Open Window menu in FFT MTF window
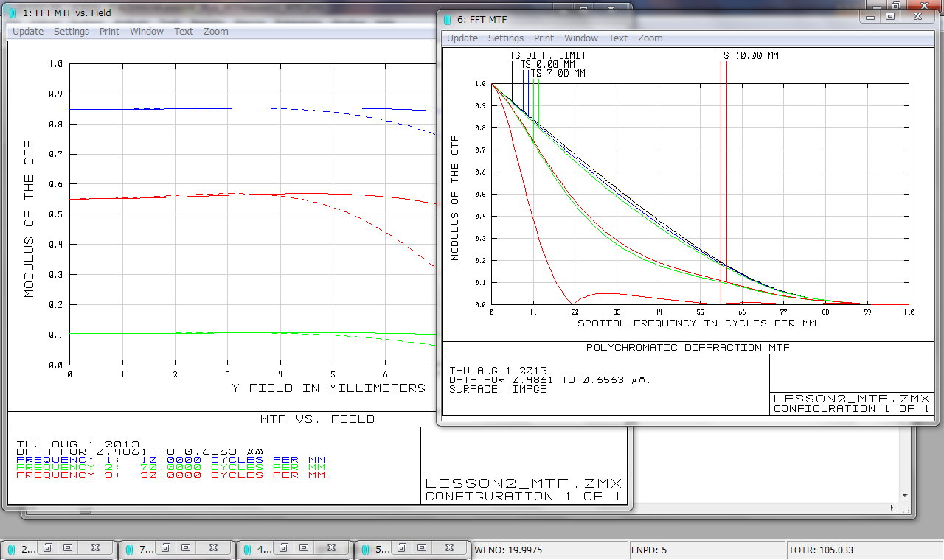 581,38
